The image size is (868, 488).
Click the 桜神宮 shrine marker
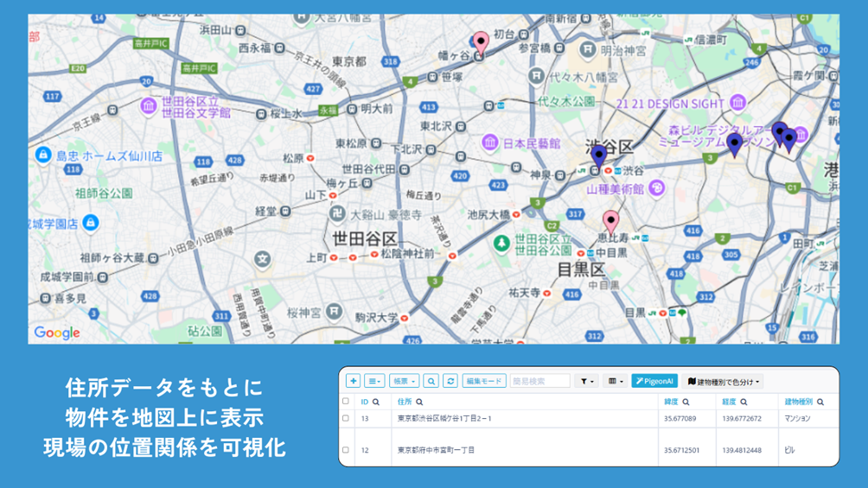[334, 312]
